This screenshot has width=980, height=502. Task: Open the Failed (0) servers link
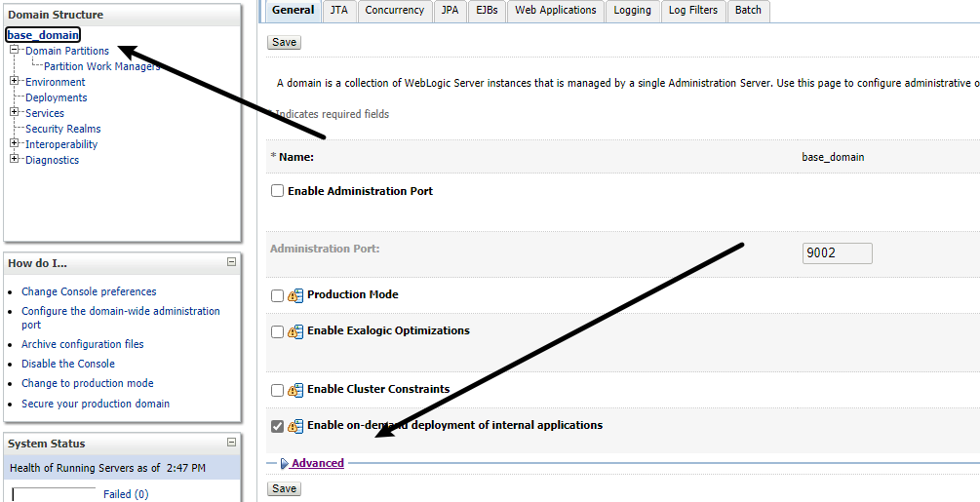pyautogui.click(x=126, y=494)
